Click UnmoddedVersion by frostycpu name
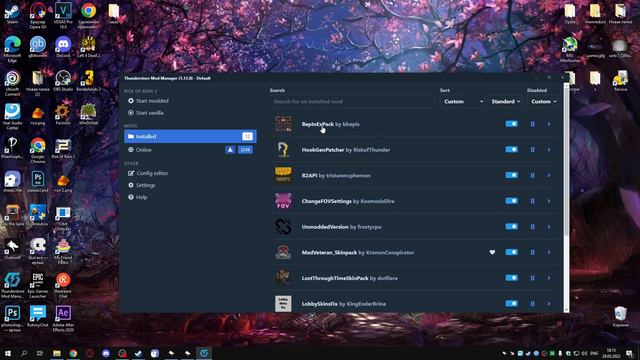 (341, 227)
